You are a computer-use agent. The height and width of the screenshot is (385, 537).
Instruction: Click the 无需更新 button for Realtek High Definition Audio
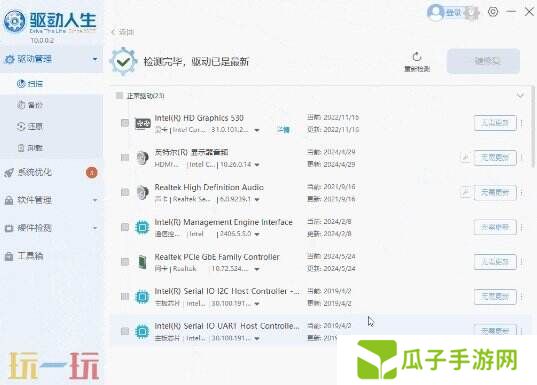495,192
